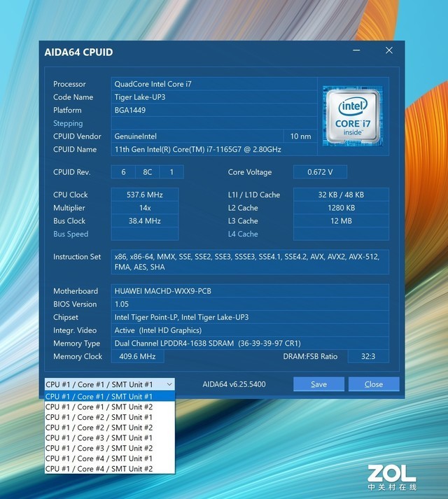Screen dimensions: 448x499
Task: Click the empty Bus Speed value field
Action: tap(145, 234)
